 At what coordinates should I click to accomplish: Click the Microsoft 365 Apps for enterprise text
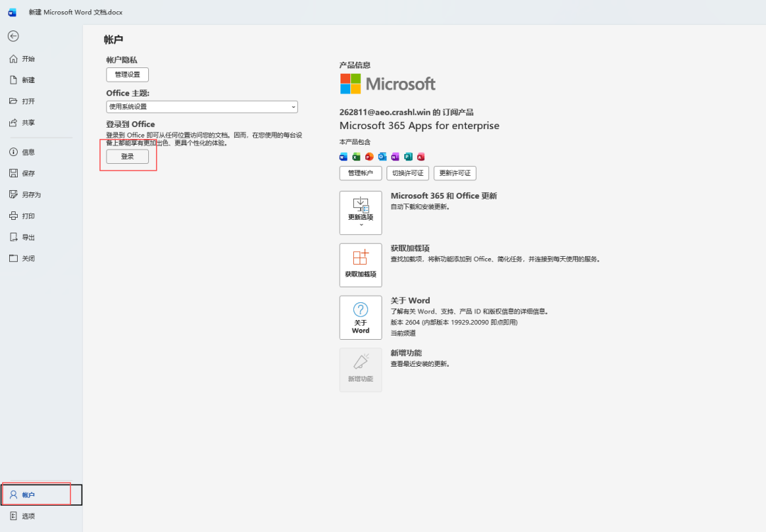(419, 126)
